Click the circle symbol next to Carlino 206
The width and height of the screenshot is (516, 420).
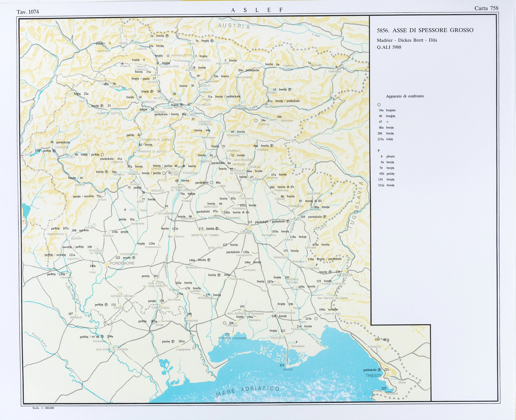click(x=225, y=323)
